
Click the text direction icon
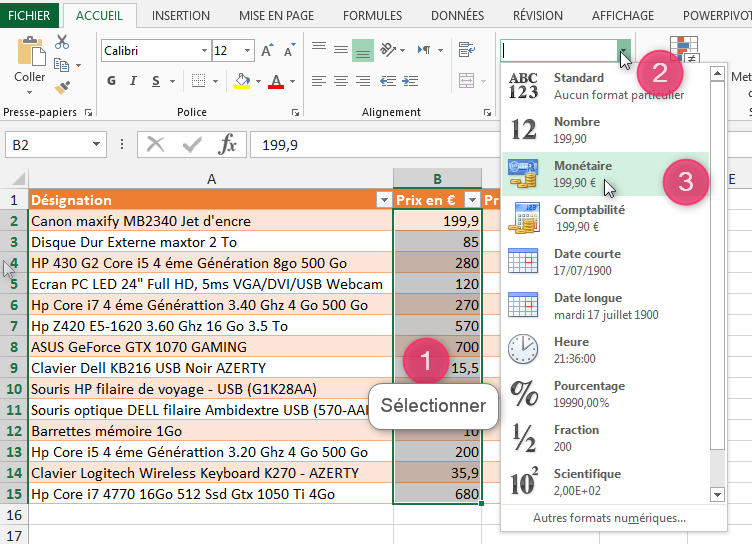[424, 50]
